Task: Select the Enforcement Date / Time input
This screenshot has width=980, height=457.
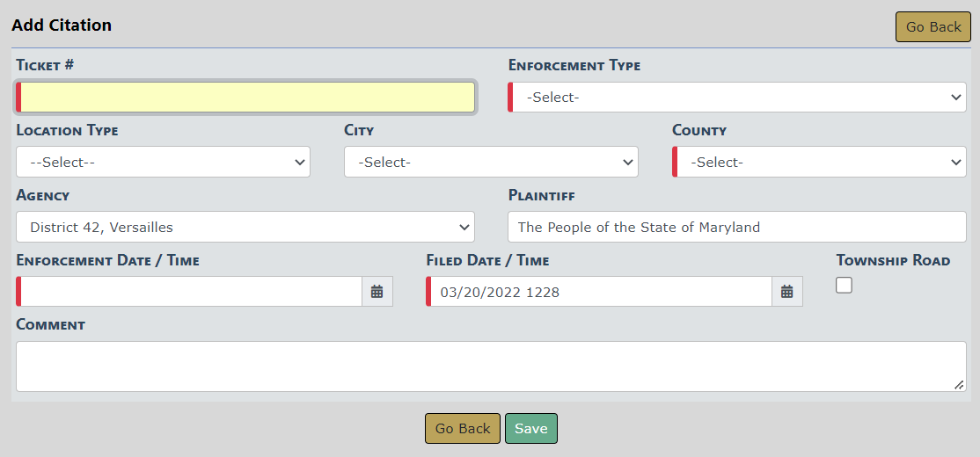Action: pyautogui.click(x=190, y=292)
